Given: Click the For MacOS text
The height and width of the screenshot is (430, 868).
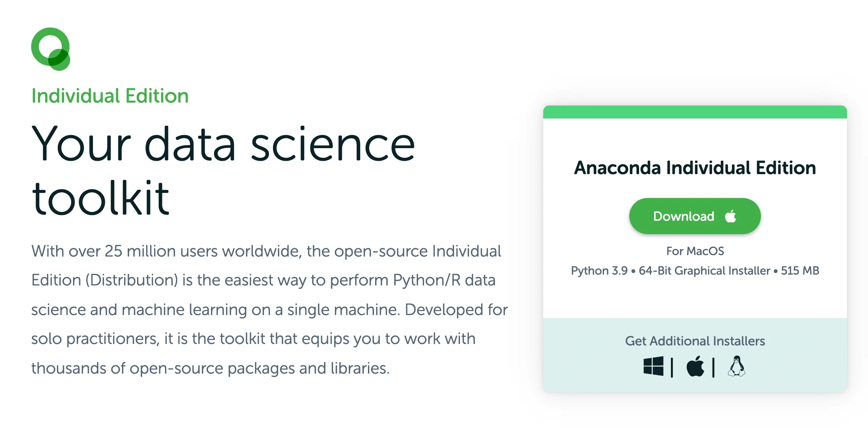Looking at the screenshot, I should [x=695, y=251].
